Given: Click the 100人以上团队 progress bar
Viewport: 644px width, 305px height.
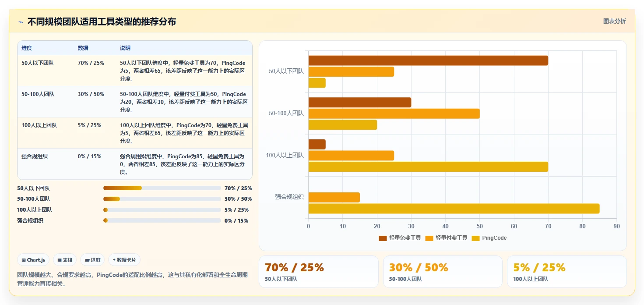Looking at the screenshot, I should (x=162, y=210).
